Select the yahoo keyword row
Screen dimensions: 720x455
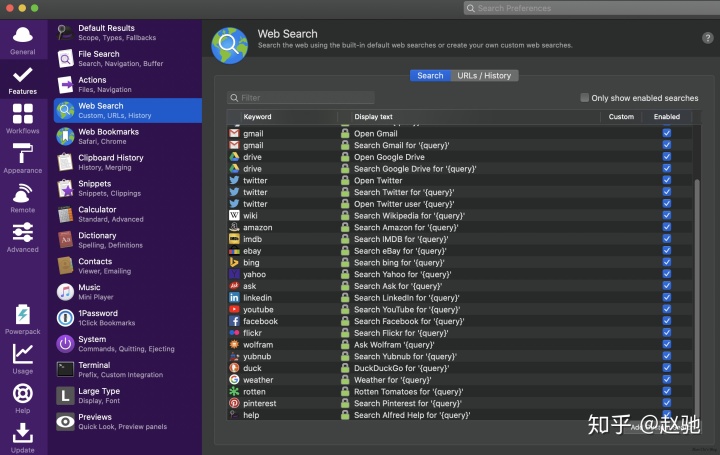460,274
